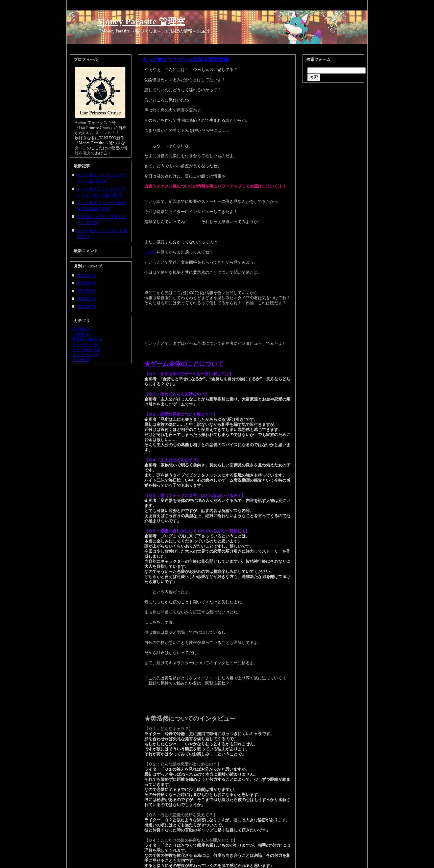Click question 【Ｑ４：ここだけの彼の秘密なんかを聞かせてよ】
This screenshot has height=868, width=434.
tap(191, 840)
